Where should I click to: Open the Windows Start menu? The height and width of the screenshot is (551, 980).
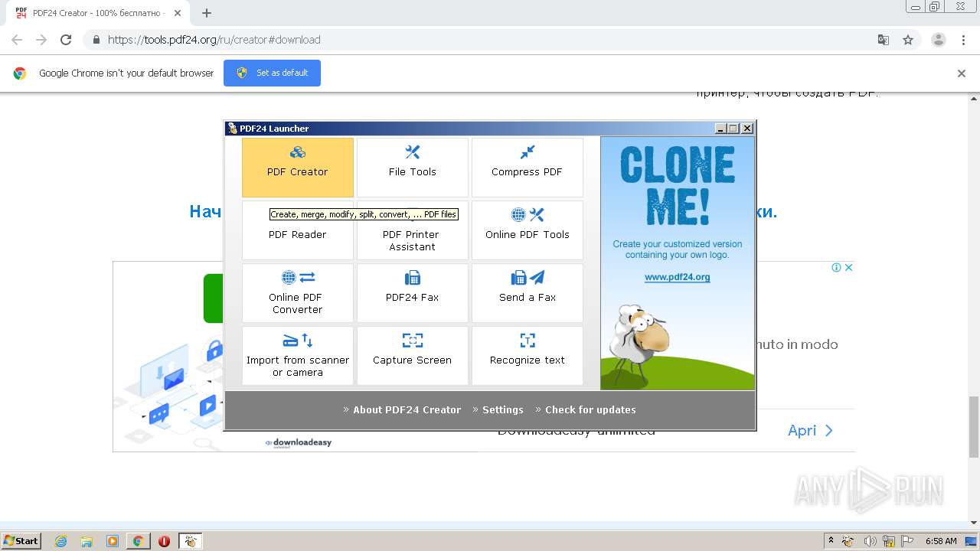click(x=21, y=541)
